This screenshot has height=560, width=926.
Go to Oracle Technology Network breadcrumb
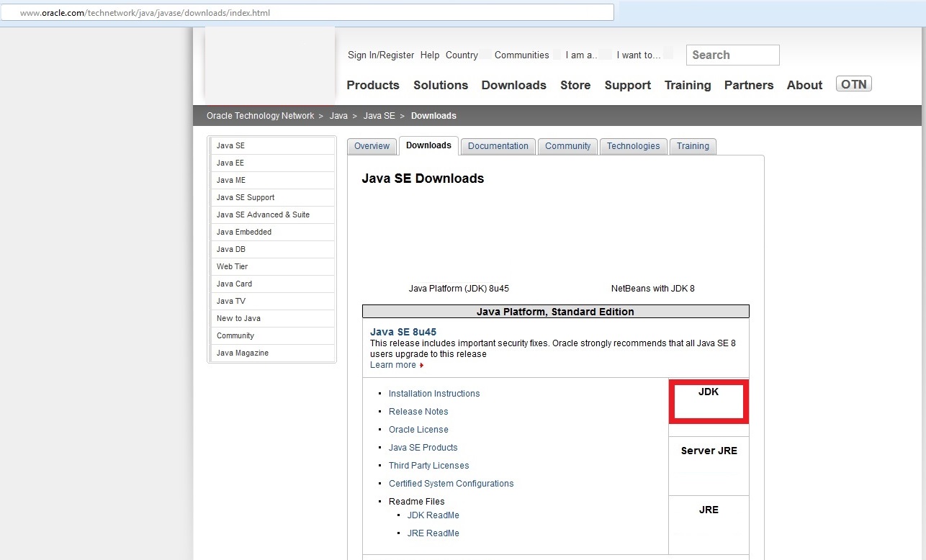tap(261, 116)
